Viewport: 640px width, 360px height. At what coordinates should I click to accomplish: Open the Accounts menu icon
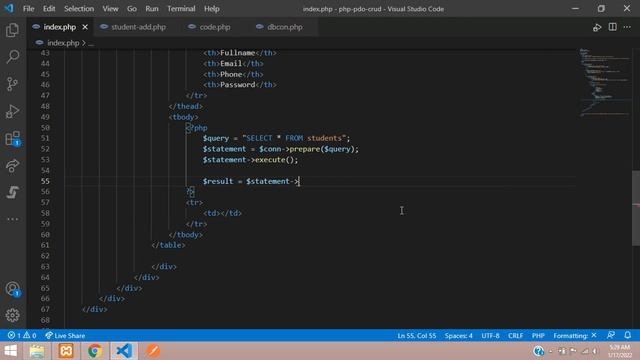coord(13,289)
